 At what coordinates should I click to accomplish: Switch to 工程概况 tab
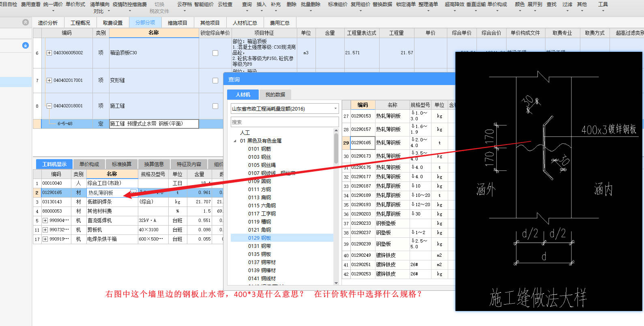tap(80, 23)
